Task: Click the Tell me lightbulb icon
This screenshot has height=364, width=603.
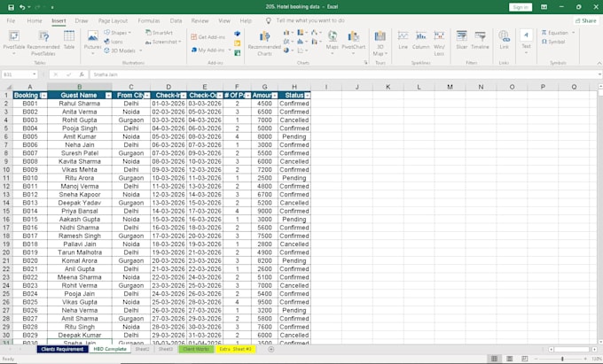Action: click(269, 20)
